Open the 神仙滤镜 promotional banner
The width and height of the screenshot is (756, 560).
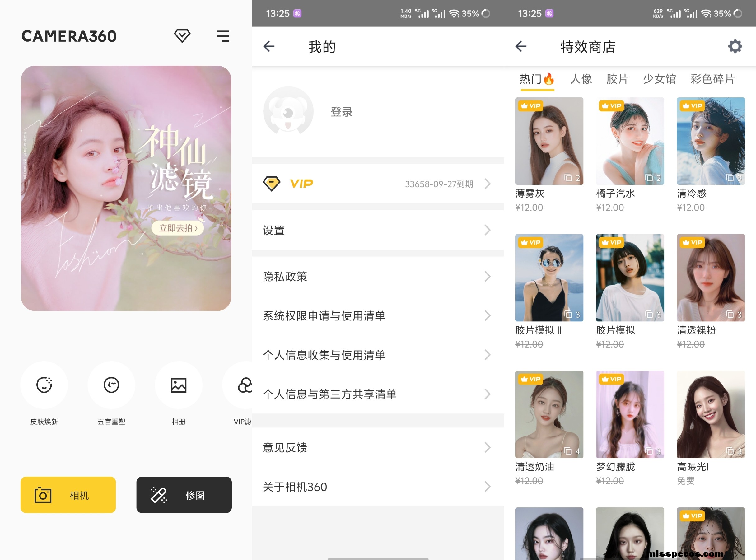tap(126, 188)
